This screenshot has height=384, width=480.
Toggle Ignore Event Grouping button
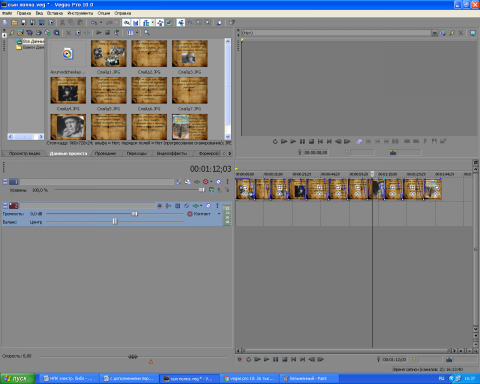click(169, 22)
